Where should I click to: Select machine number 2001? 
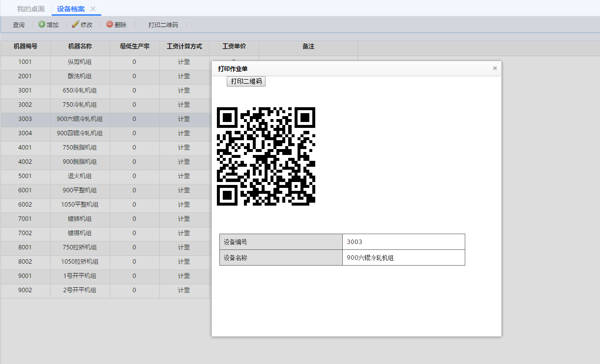[x=25, y=76]
